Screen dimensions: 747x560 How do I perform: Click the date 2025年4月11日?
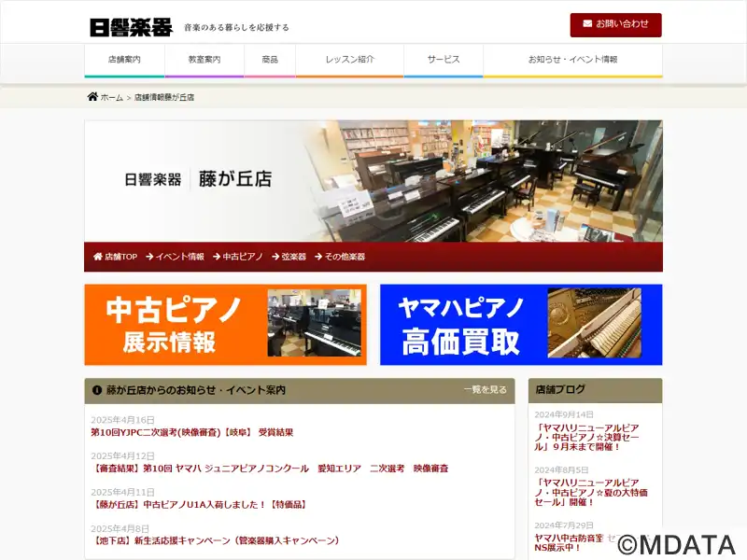click(x=122, y=493)
